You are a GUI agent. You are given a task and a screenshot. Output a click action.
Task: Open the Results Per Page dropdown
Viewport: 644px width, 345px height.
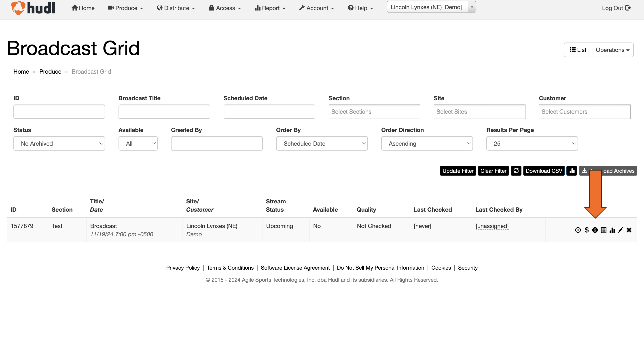(532, 144)
